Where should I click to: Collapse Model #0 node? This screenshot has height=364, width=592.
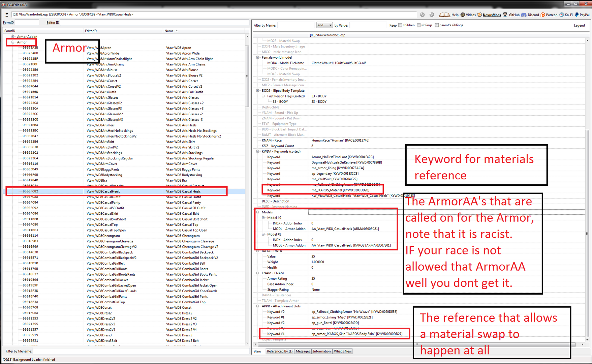tap(263, 218)
